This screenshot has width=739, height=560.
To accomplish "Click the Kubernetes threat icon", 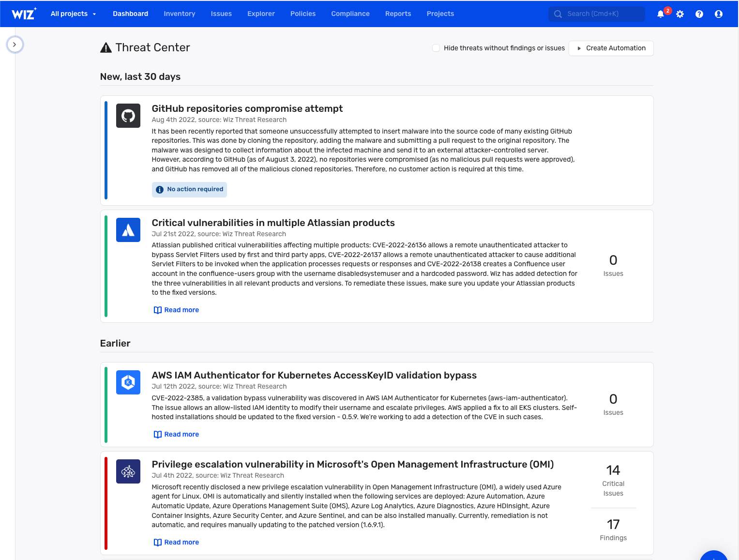I will [128, 382].
